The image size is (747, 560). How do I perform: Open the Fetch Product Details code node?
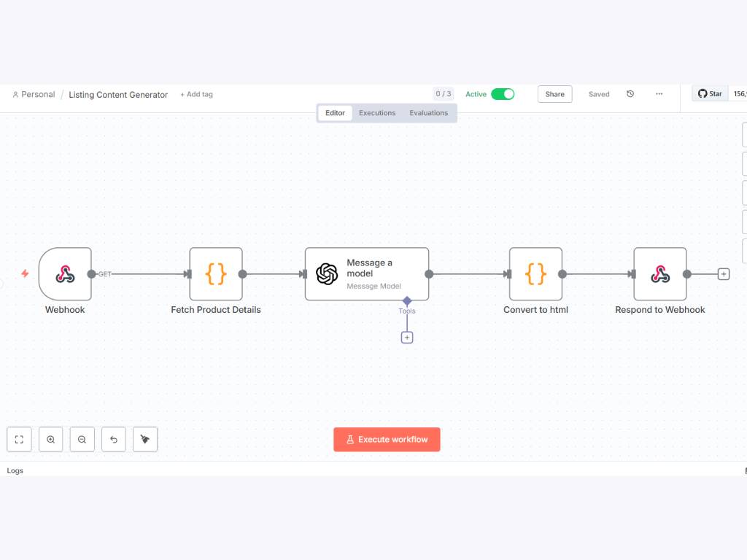(x=216, y=274)
